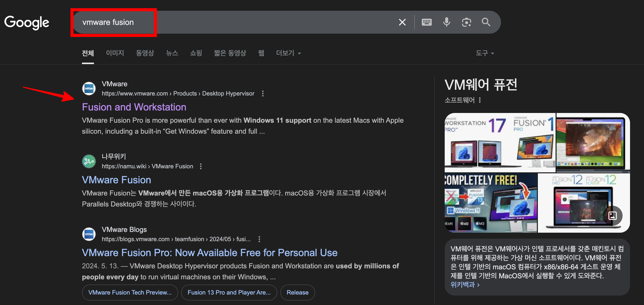Open more options for namu.wiki result
Image resolution: width=644 pixels, height=305 pixels.
pos(201,166)
